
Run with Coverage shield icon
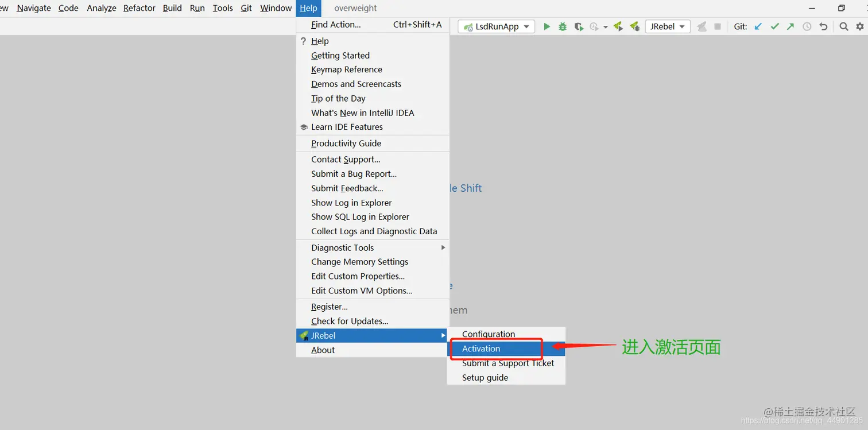(x=579, y=26)
